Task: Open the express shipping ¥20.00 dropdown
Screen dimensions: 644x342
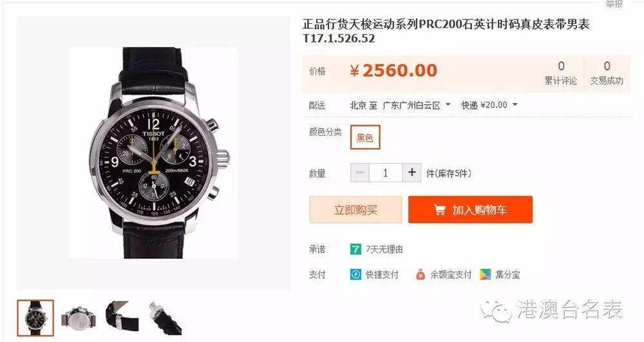Action: [x=489, y=105]
